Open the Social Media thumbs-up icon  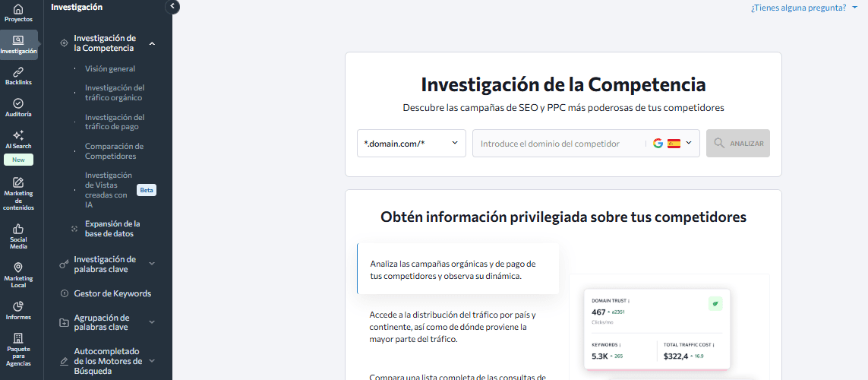coord(18,229)
